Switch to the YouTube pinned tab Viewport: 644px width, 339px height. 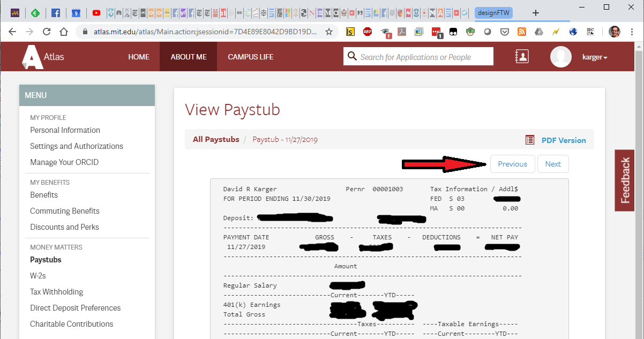tap(96, 13)
